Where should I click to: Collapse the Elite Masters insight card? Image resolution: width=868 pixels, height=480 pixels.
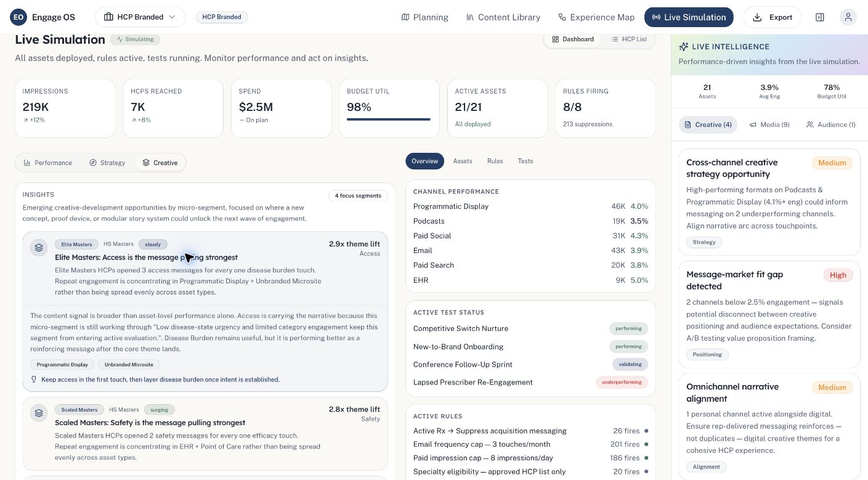205,269
